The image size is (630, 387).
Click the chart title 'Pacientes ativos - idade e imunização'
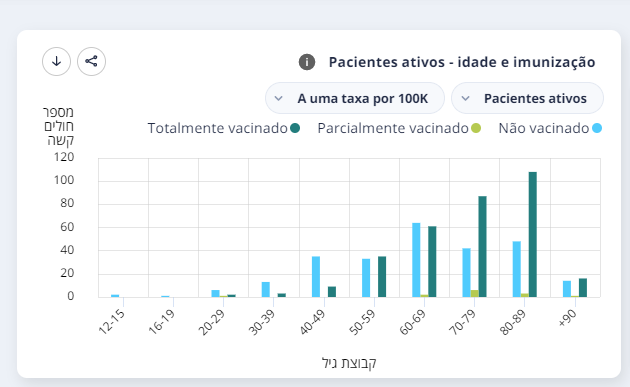[462, 62]
